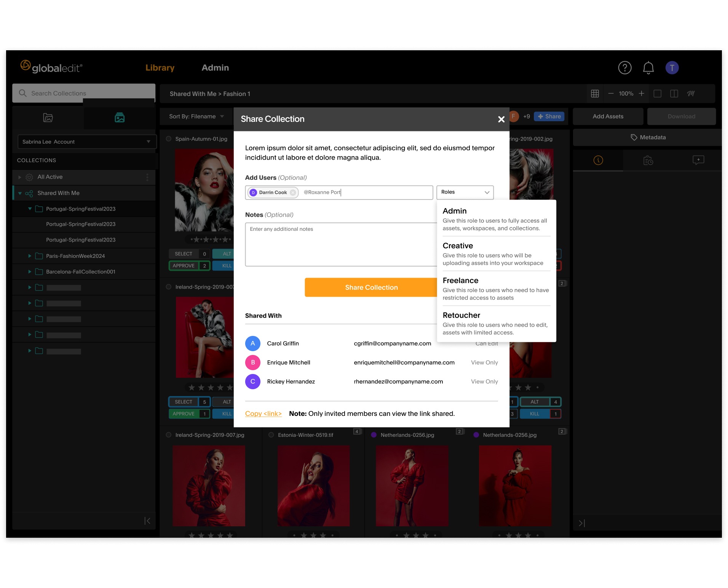The width and height of the screenshot is (728, 588).
Task: Click the globaledit logo
Action: pos(51,67)
